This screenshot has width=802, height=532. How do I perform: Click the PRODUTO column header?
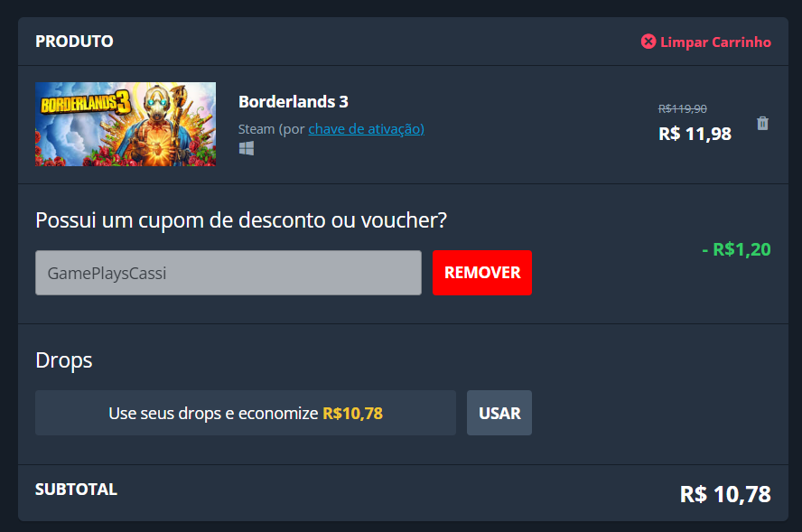pos(74,42)
